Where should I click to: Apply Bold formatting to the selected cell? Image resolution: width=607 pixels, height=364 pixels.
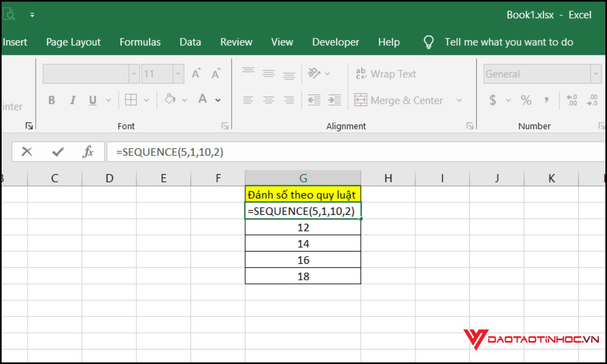(x=51, y=100)
